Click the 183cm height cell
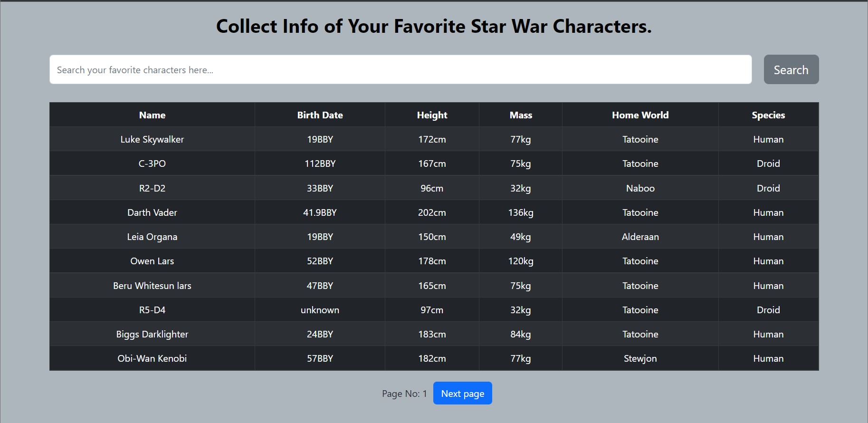The height and width of the screenshot is (423, 868). 432,334
